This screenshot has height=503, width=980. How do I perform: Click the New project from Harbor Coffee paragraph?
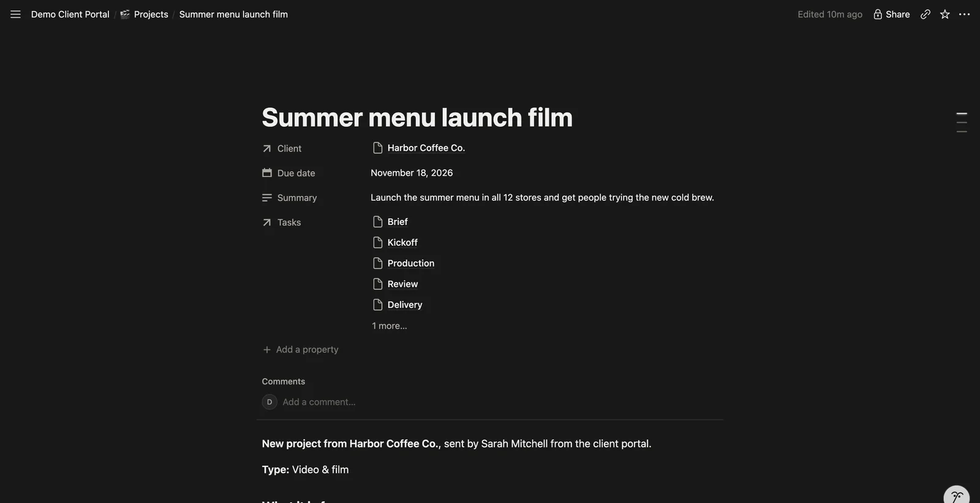pyautogui.click(x=456, y=444)
